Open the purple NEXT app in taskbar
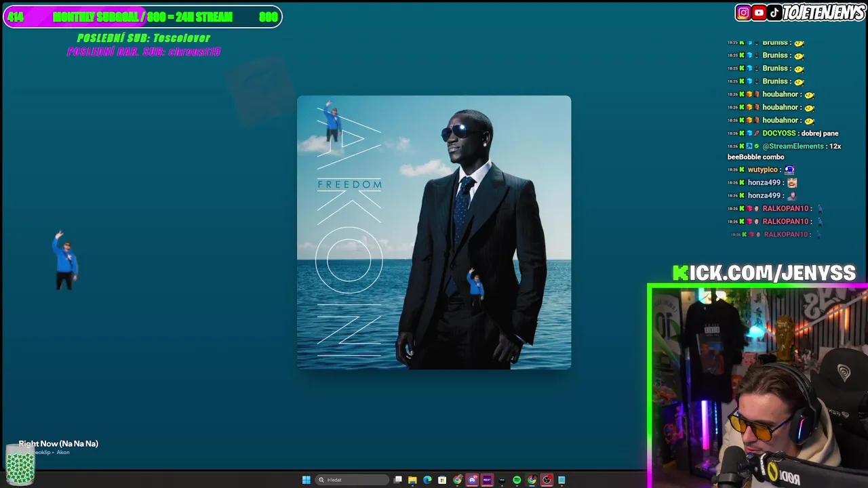The height and width of the screenshot is (488, 868). 487,480
